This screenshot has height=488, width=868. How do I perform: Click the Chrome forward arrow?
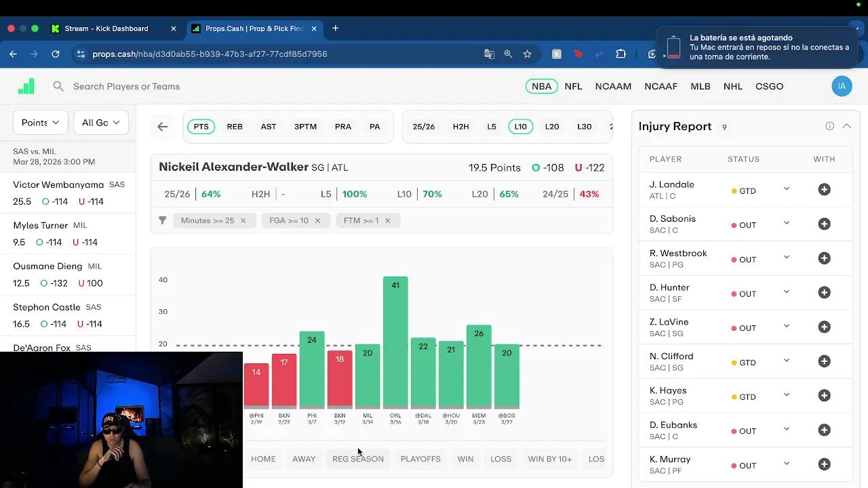(34, 54)
